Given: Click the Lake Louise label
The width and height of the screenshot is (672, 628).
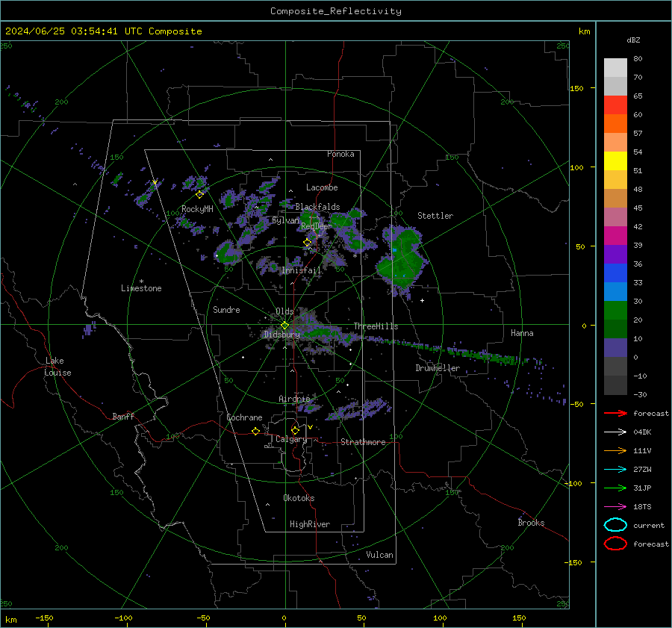Looking at the screenshot, I should click(57, 367).
